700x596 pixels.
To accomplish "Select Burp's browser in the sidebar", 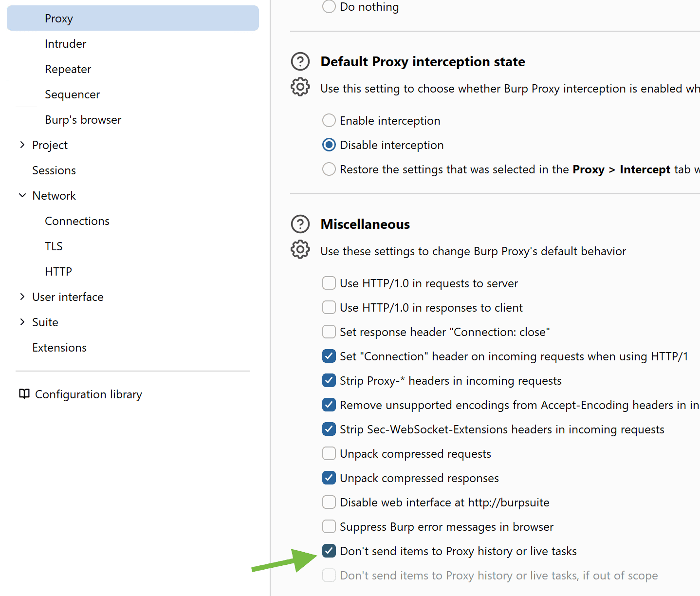I will (83, 120).
